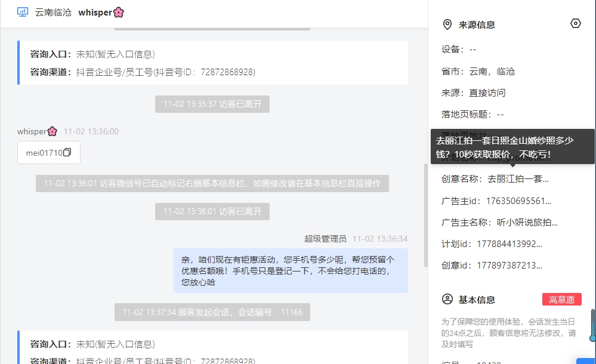Copy mei01710 using the copy icon
The height and width of the screenshot is (364, 596).
tap(67, 152)
